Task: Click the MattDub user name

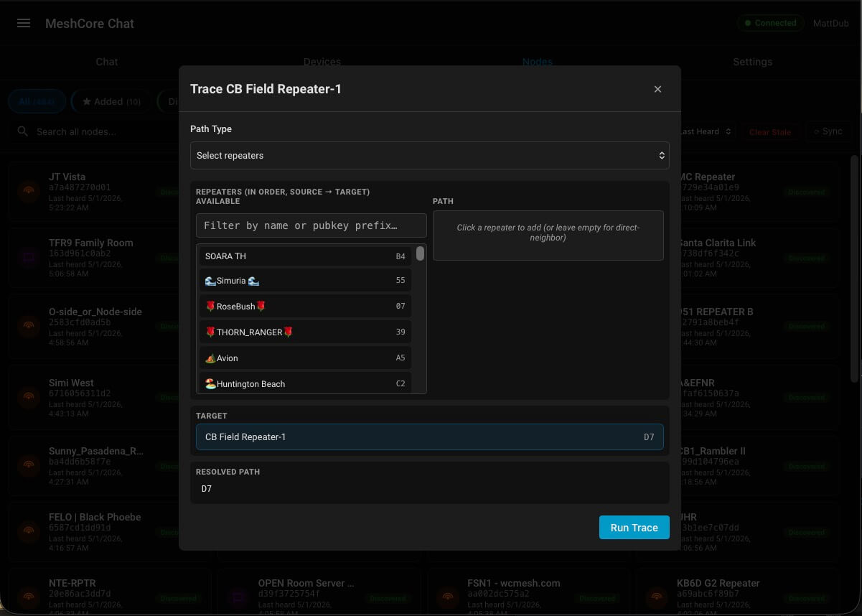Action: pos(830,24)
